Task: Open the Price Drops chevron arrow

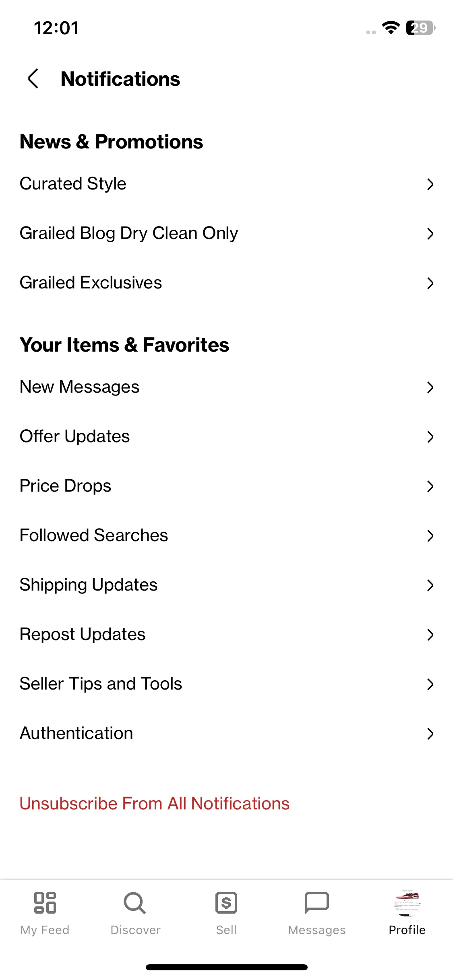Action: [x=430, y=486]
